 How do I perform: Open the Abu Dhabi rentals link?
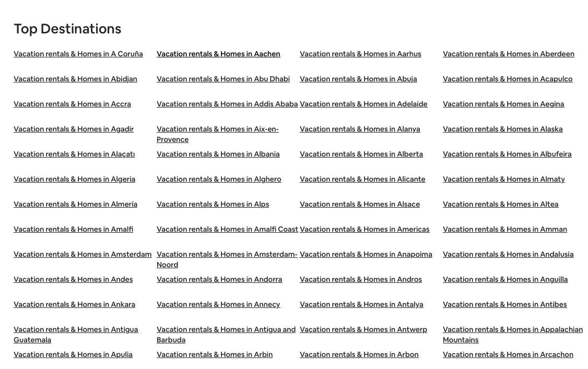click(223, 79)
